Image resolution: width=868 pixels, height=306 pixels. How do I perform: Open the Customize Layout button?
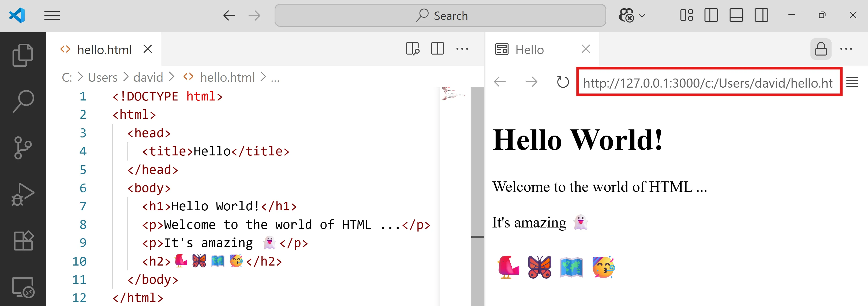point(686,16)
